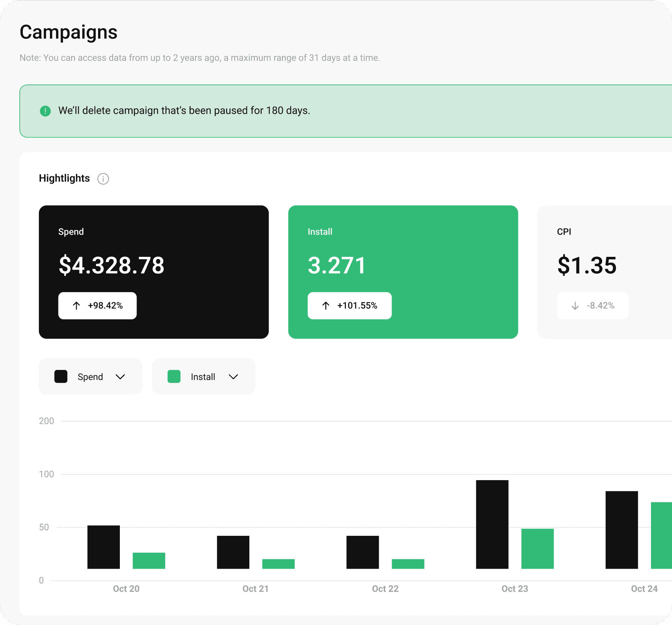
Task: Click the black Spend legend swatch
Action: pyautogui.click(x=61, y=377)
